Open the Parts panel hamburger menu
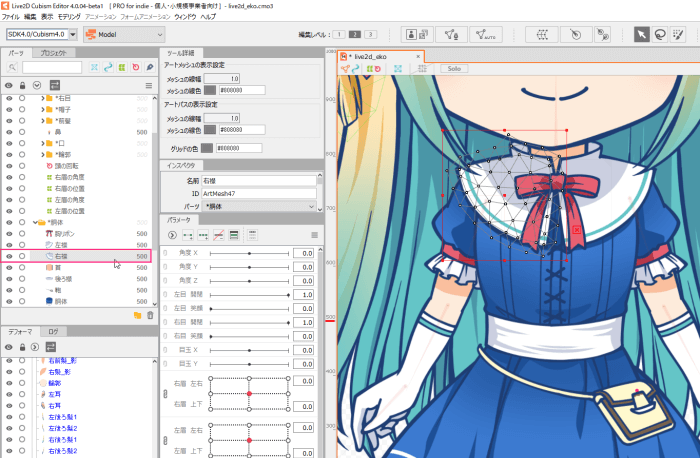The width and height of the screenshot is (700, 458). click(149, 85)
